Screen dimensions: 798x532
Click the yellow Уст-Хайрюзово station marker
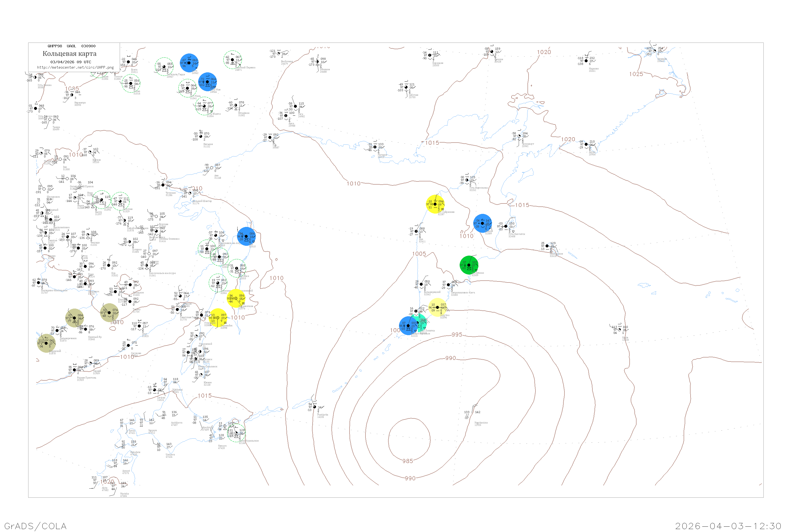click(435, 204)
